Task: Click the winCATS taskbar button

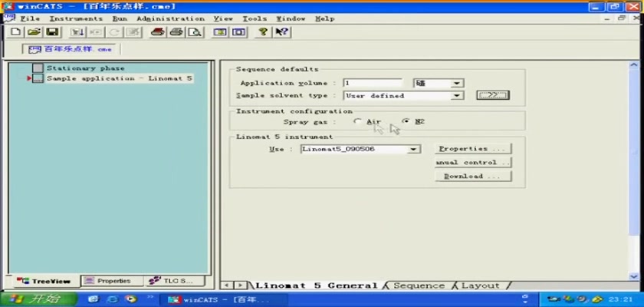Action: coord(224,299)
